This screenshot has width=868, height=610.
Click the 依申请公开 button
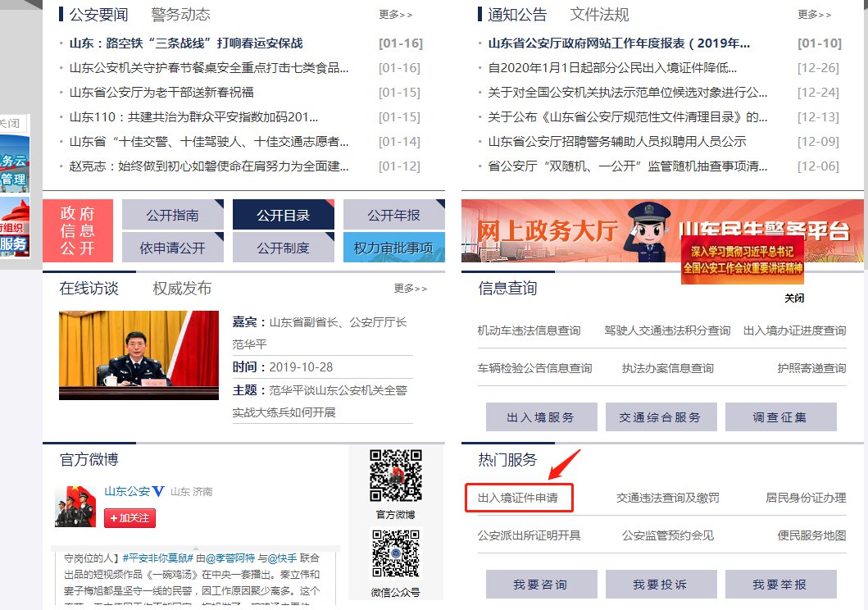click(173, 248)
